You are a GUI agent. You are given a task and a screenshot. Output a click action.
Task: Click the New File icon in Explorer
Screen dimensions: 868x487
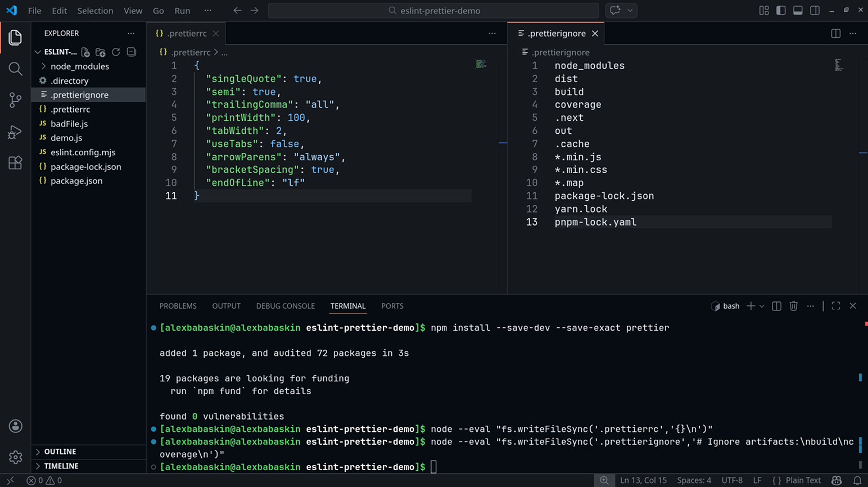[x=85, y=52]
